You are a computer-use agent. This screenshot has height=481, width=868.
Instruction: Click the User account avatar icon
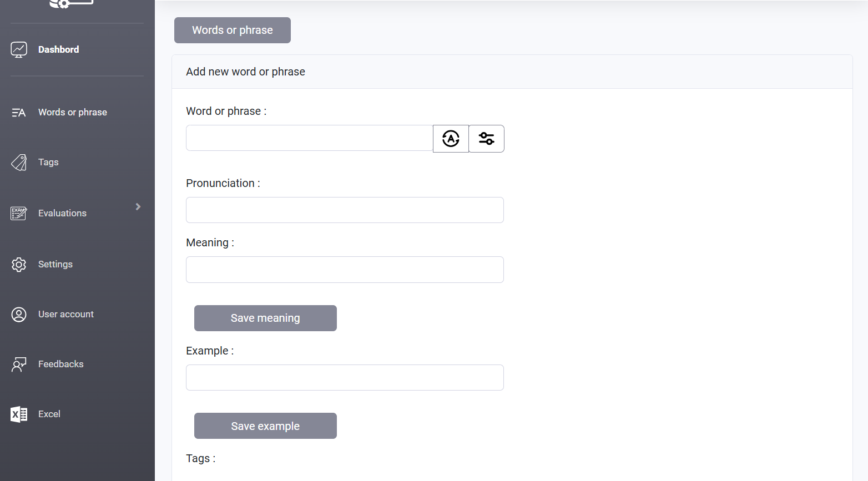pos(19,315)
